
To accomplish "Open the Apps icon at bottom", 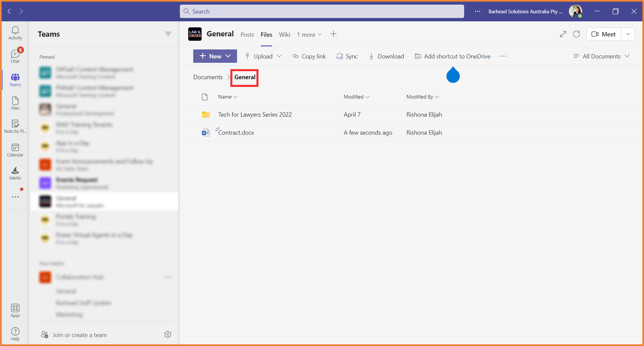I will (x=15, y=309).
